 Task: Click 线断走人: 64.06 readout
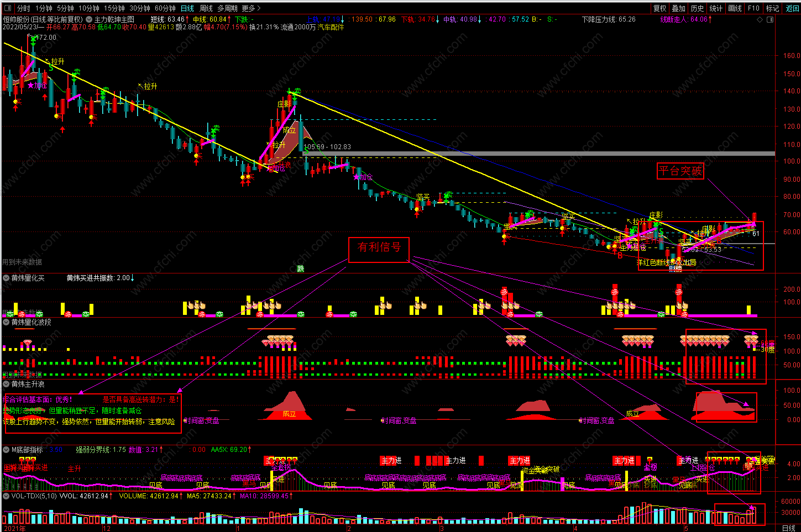[686, 19]
